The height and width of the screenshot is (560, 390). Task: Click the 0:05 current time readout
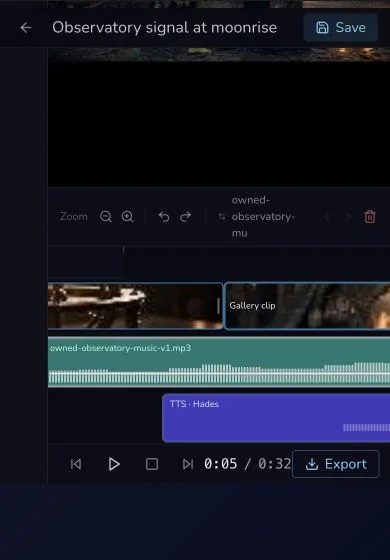click(x=220, y=464)
